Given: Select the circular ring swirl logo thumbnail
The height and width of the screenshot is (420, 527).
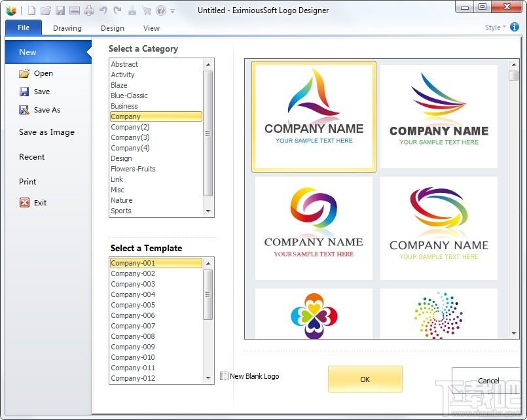Looking at the screenshot, I should 314,228.
